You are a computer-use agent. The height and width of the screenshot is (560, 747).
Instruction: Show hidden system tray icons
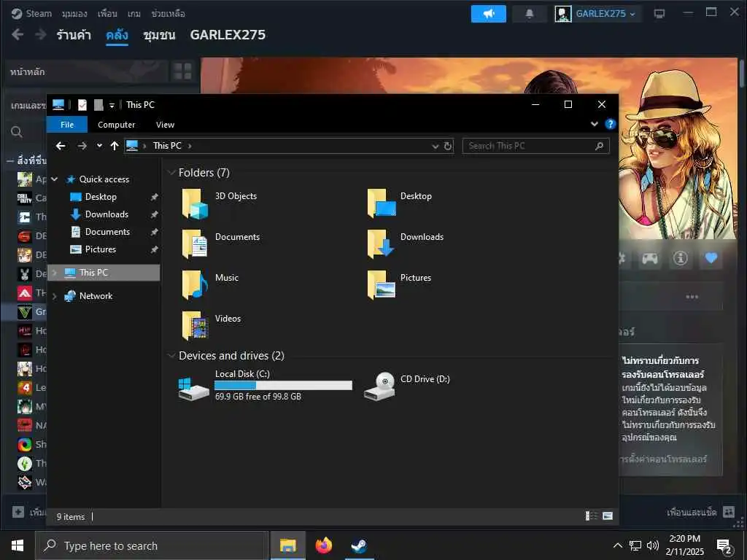(617, 545)
